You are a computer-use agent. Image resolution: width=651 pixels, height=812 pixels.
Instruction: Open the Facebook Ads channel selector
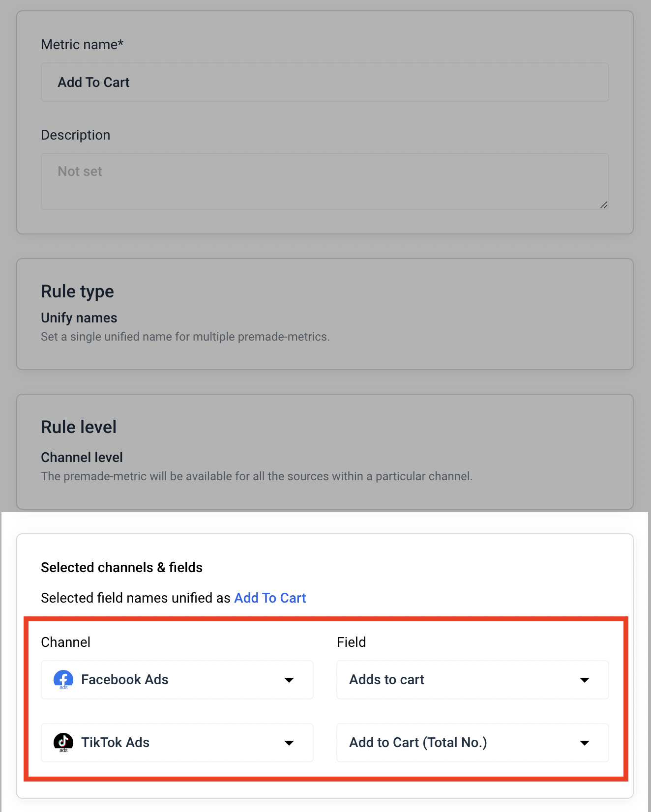177,680
